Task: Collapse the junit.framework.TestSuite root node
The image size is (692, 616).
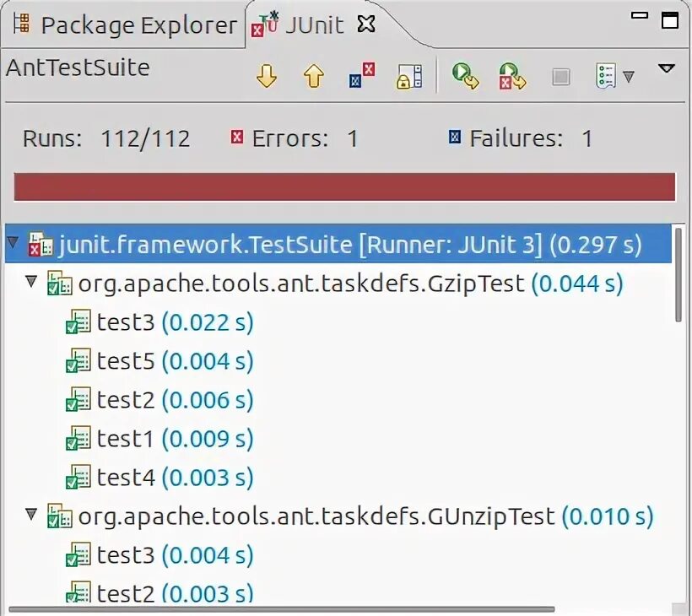Action: point(13,242)
